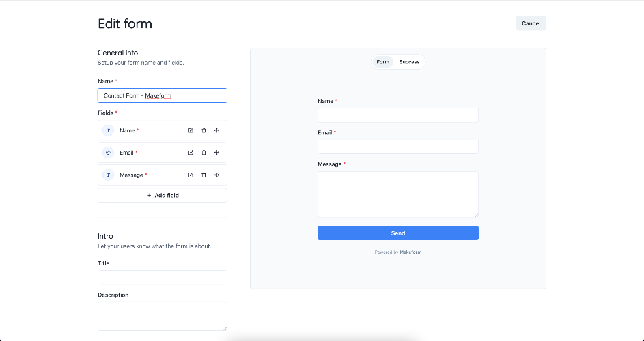644x341 pixels.
Task: Edit the Message field row
Action: pos(191,175)
